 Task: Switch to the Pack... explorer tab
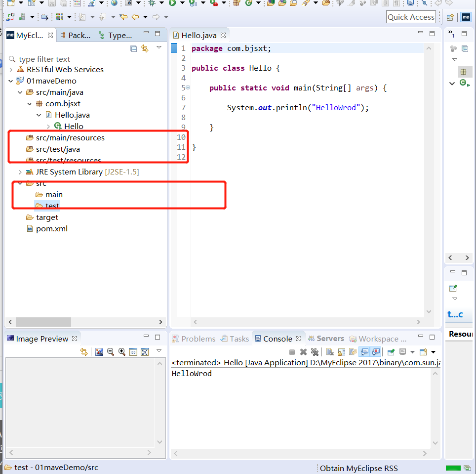point(76,35)
